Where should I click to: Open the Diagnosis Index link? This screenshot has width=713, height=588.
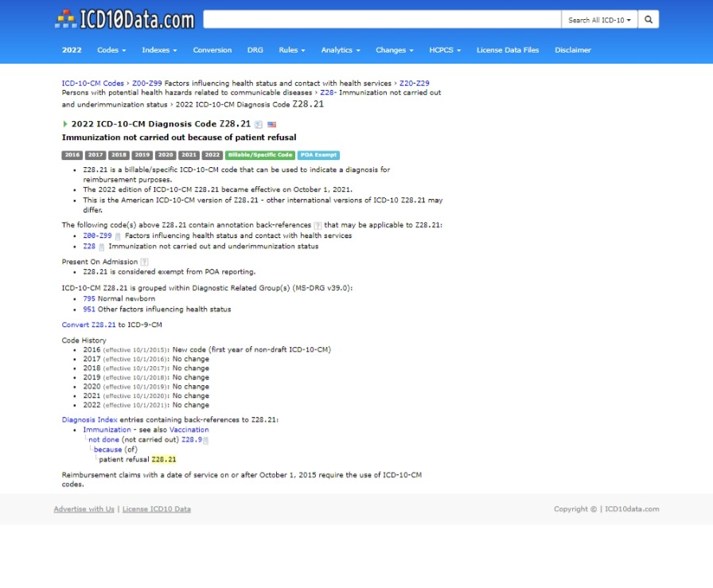tap(90, 420)
